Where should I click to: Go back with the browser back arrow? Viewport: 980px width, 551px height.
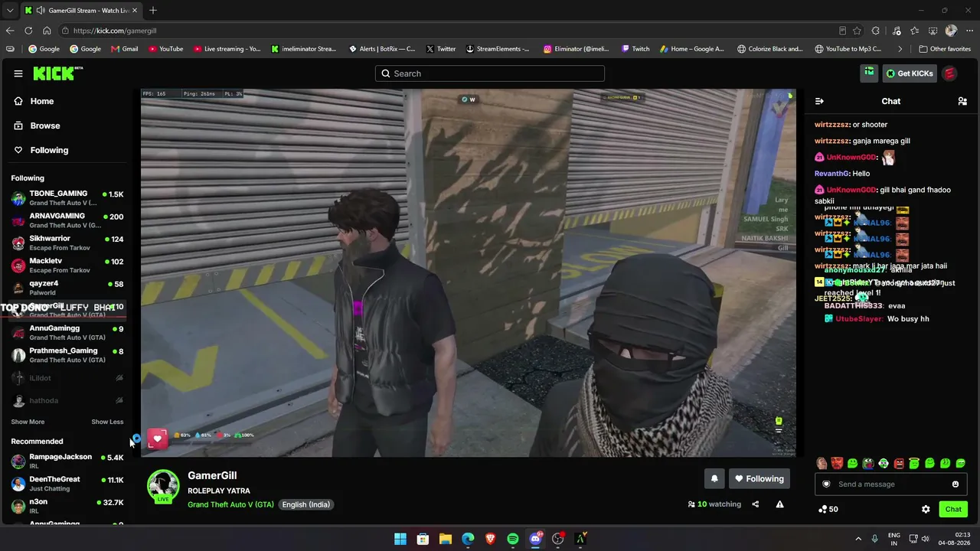tap(10, 31)
